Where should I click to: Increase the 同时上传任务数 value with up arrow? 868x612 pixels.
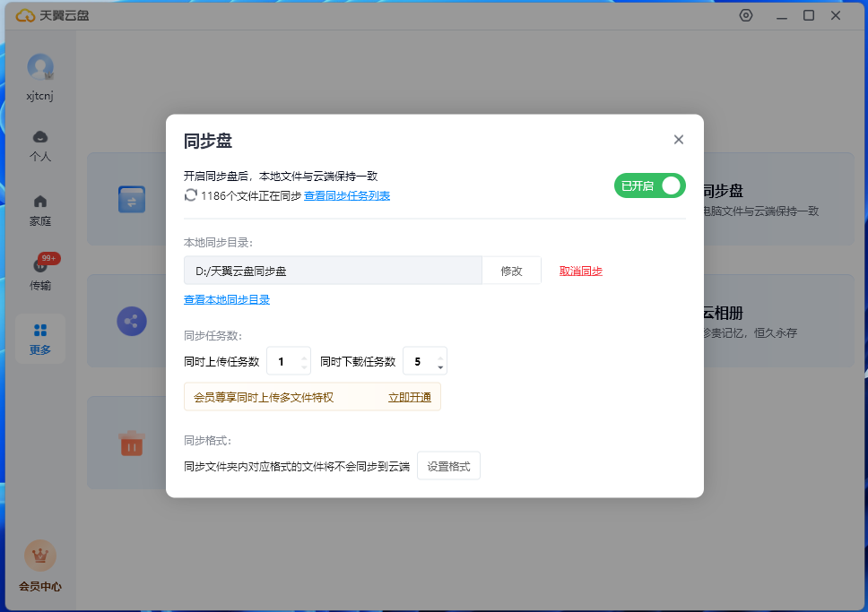click(304, 357)
